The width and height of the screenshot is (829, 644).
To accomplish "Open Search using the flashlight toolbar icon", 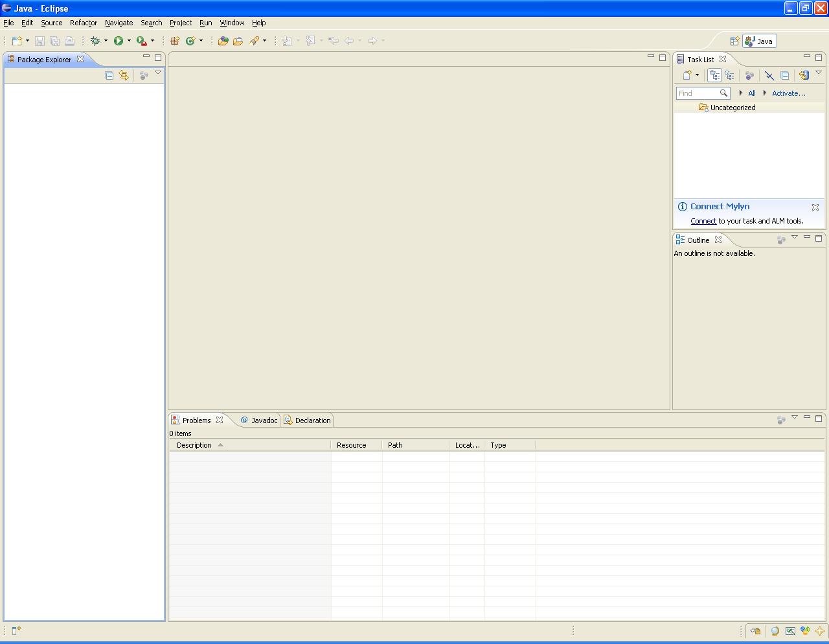I will coord(254,40).
